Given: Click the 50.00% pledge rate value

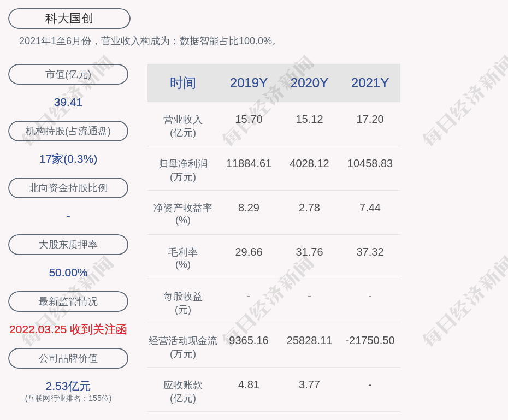Looking at the screenshot, I should 68,273.
